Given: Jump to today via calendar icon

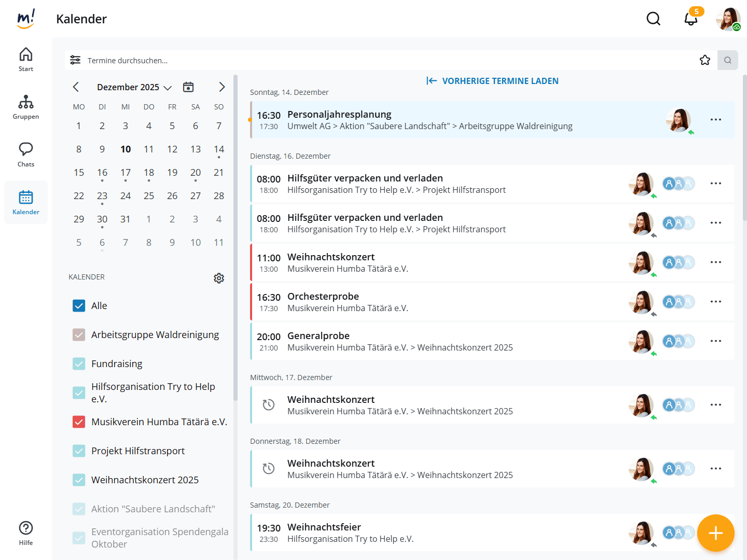Looking at the screenshot, I should 188,87.
